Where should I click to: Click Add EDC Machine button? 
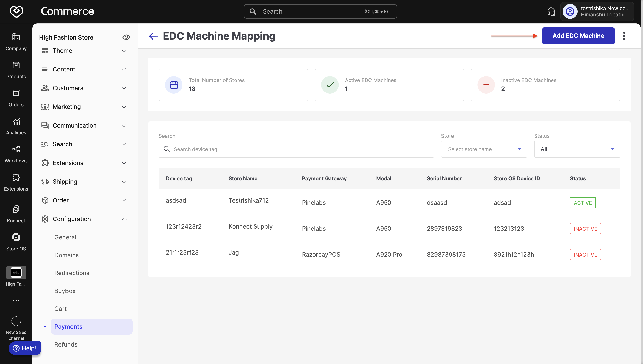[x=578, y=36]
